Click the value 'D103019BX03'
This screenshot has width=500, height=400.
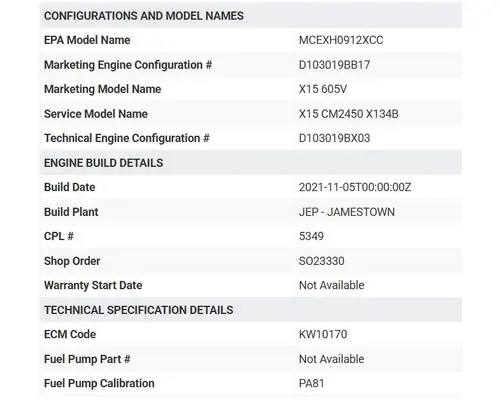334,138
